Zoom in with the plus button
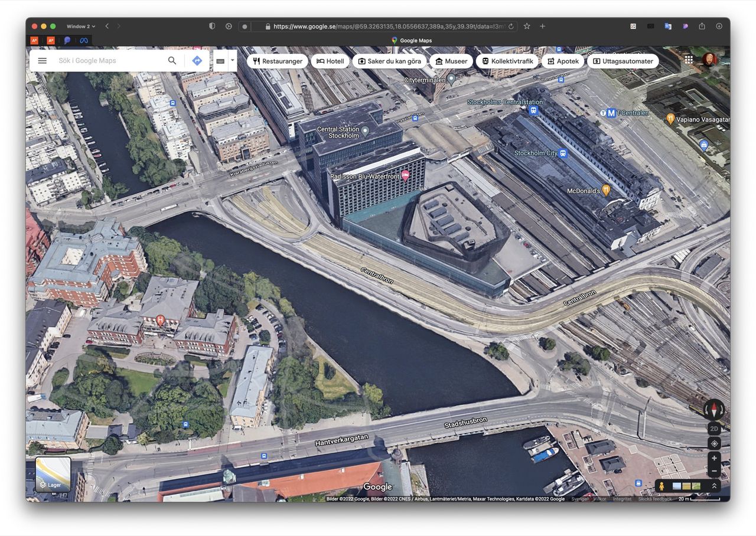 pos(714,458)
